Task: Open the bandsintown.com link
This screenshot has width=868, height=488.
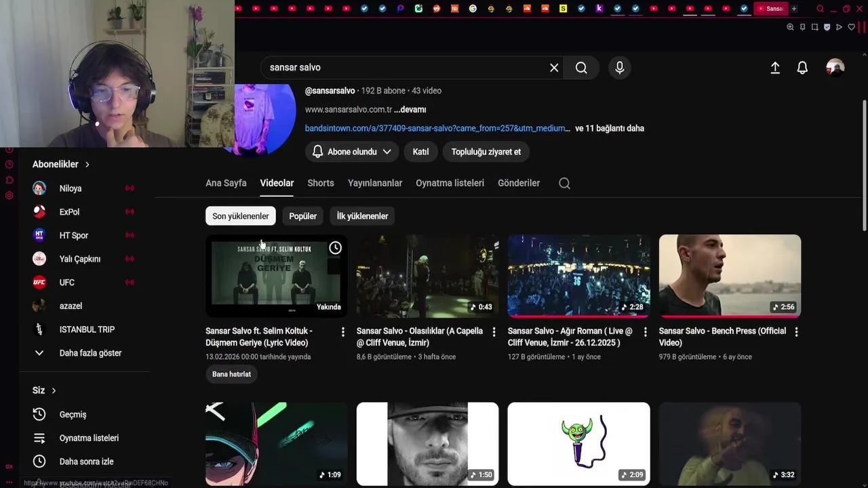Action: [437, 128]
